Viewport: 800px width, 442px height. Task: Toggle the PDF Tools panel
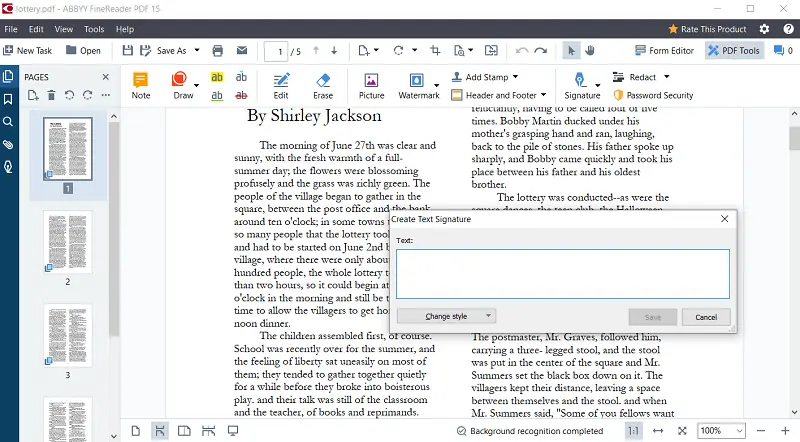click(734, 51)
